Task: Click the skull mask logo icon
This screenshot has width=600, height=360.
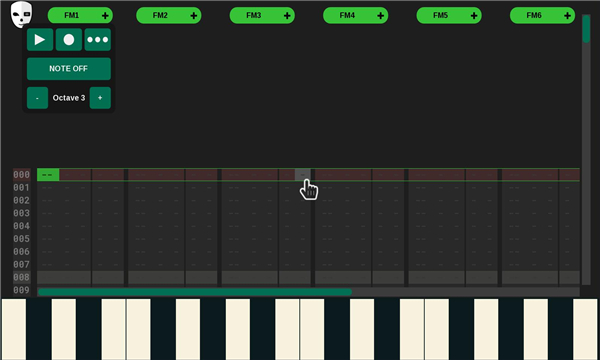Action: (x=21, y=15)
